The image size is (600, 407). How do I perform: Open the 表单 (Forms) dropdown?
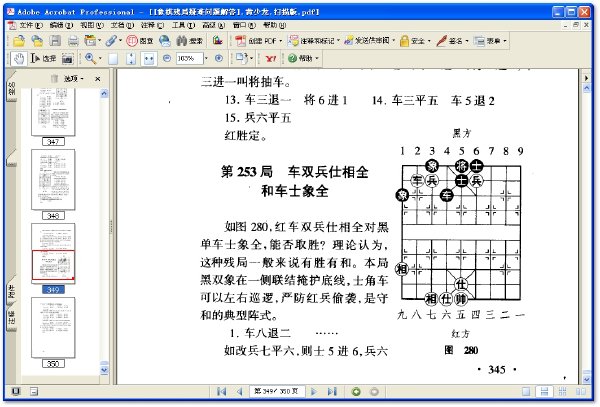pyautogui.click(x=491, y=41)
